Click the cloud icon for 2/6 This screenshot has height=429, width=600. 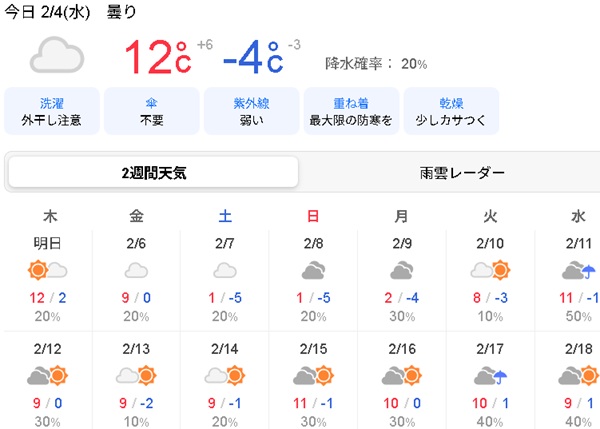136,270
